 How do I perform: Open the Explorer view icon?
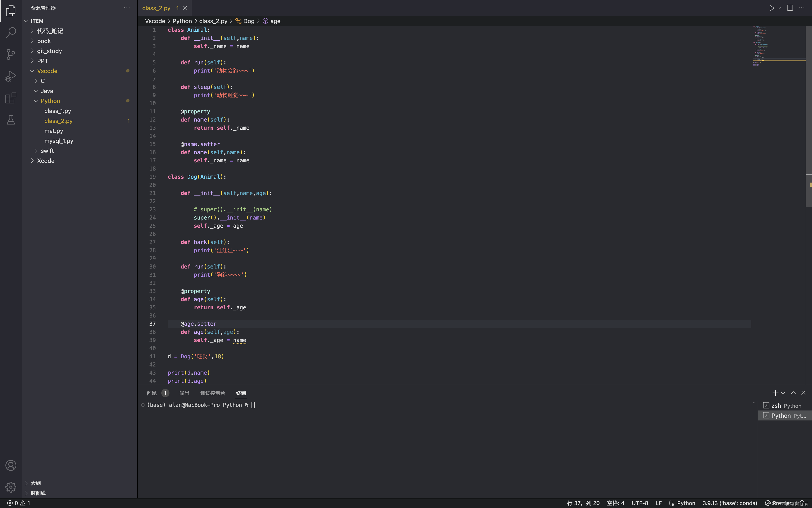(11, 11)
